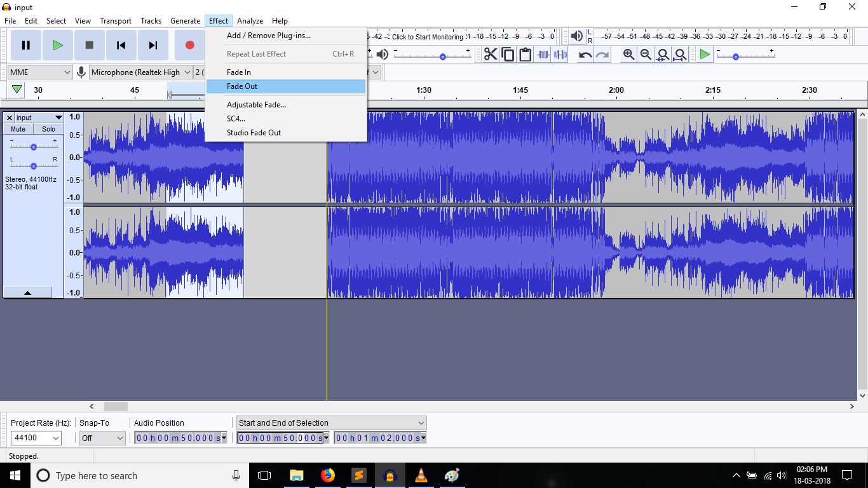This screenshot has height=488, width=868.
Task: Expand the Project Rate 44100 dropdown
Action: pos(56,438)
